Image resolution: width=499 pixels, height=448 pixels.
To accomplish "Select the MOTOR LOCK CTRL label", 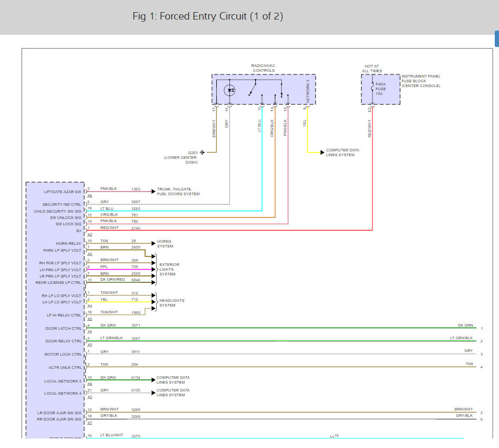I will click(x=63, y=354).
